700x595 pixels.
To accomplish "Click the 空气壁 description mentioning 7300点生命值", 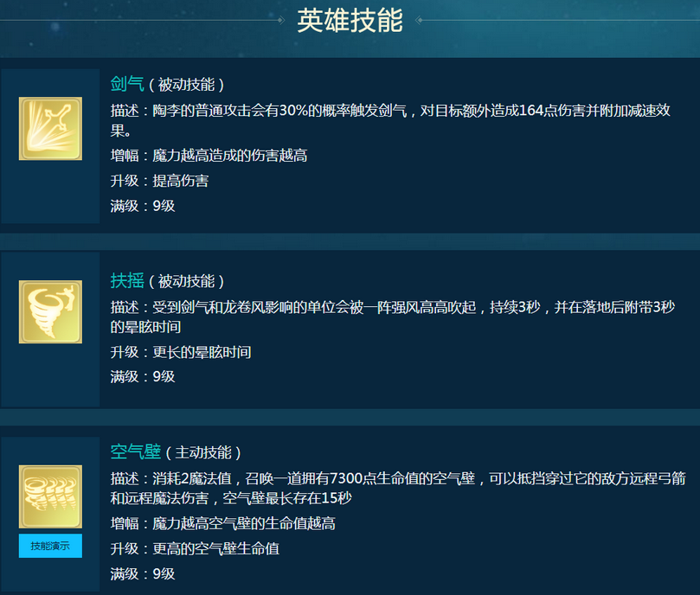I will pos(398,489).
